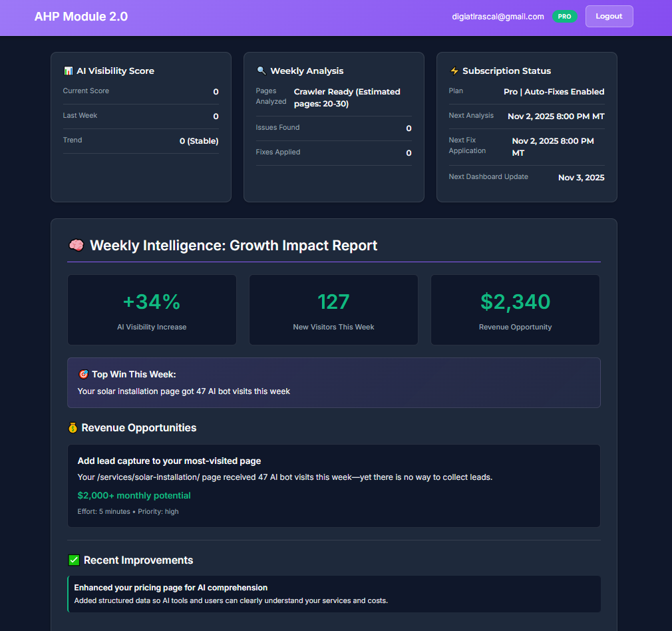This screenshot has height=631, width=672.
Task: Click the Revenue Opportunities section heading
Action: coord(139,428)
